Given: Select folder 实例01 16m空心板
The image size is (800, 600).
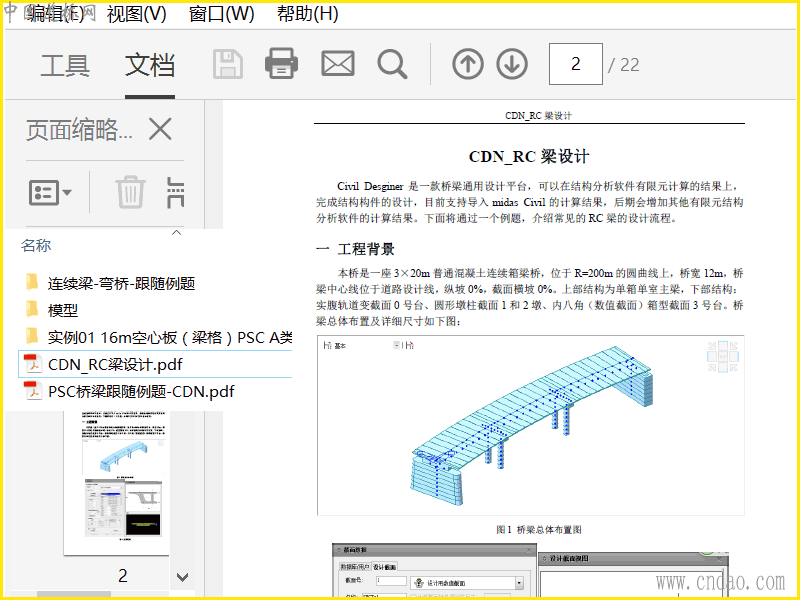Looking at the screenshot, I should click(x=170, y=337).
